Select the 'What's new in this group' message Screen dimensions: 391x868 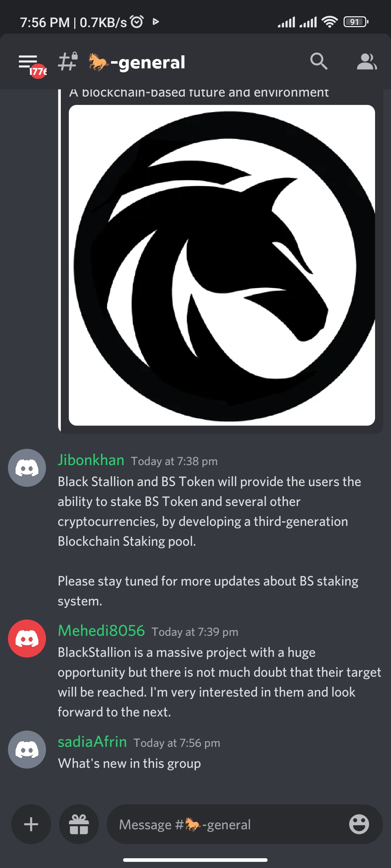[129, 763]
